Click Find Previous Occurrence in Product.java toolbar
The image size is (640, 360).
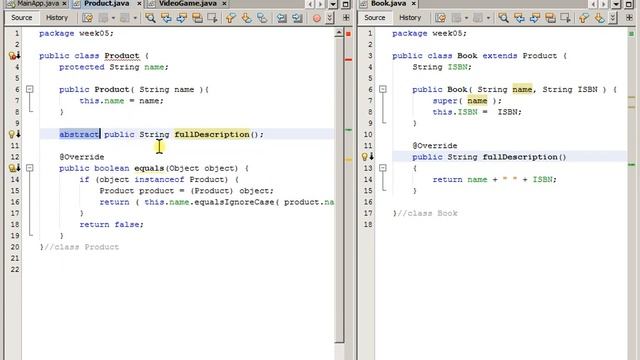pyautogui.click(x=166, y=18)
